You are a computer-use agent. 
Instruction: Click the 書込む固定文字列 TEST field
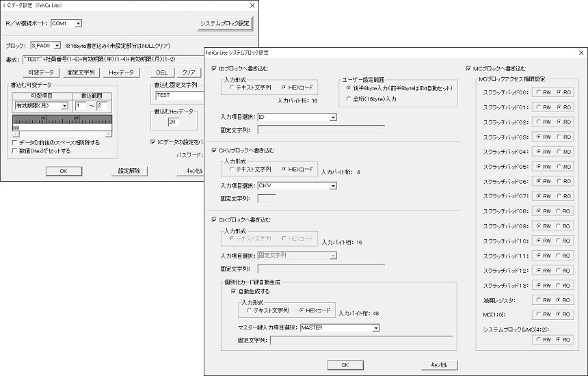click(180, 96)
